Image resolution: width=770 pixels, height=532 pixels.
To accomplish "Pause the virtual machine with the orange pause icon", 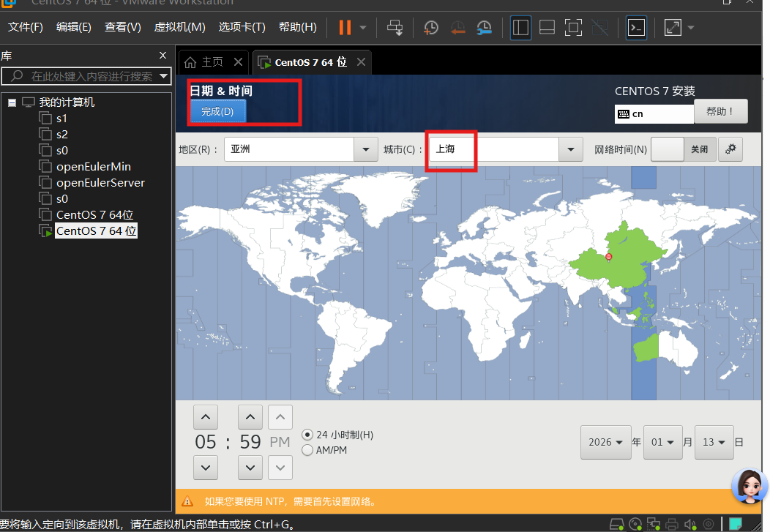I will 345,28.
